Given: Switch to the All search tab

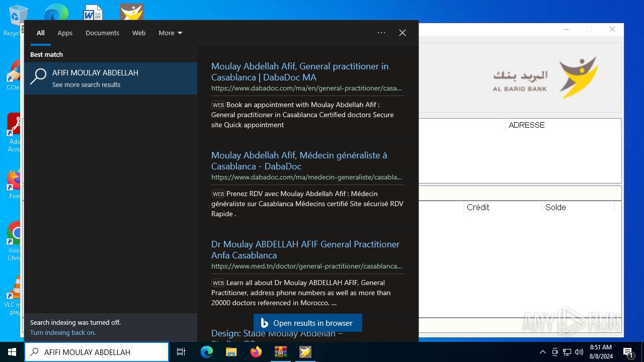Looking at the screenshot, I should (x=41, y=33).
